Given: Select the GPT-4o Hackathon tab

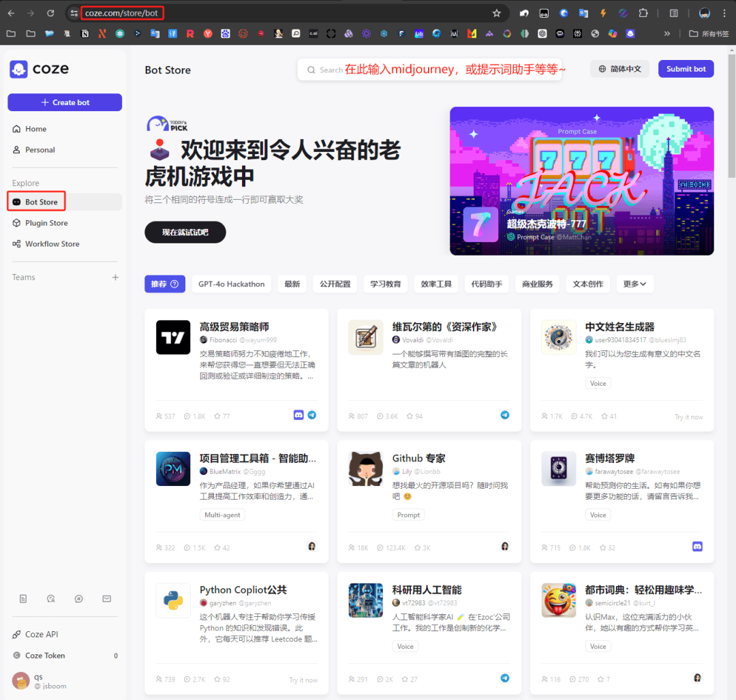Looking at the screenshot, I should 231,284.
